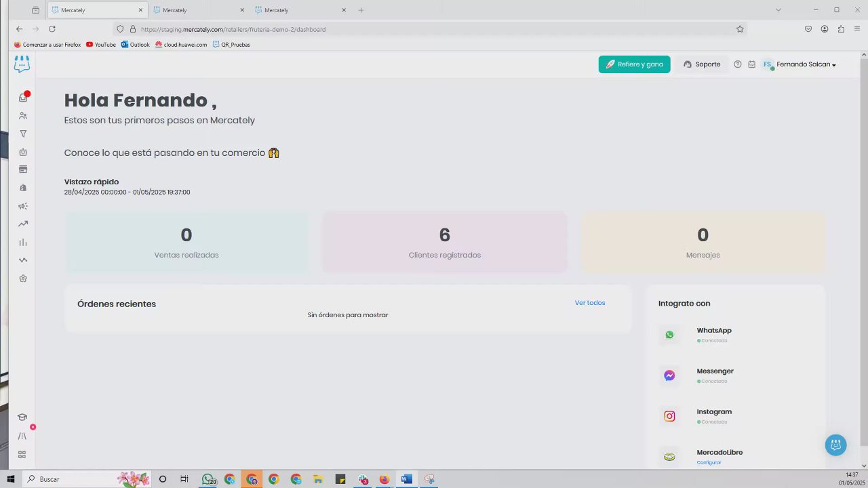Open Firefox account profile icon

[x=825, y=29]
